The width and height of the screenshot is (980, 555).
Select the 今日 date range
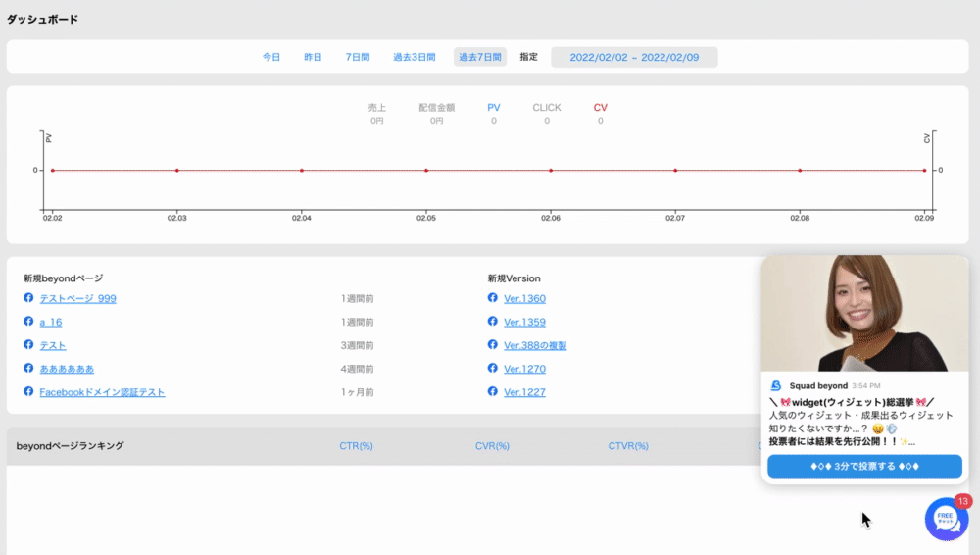click(271, 57)
